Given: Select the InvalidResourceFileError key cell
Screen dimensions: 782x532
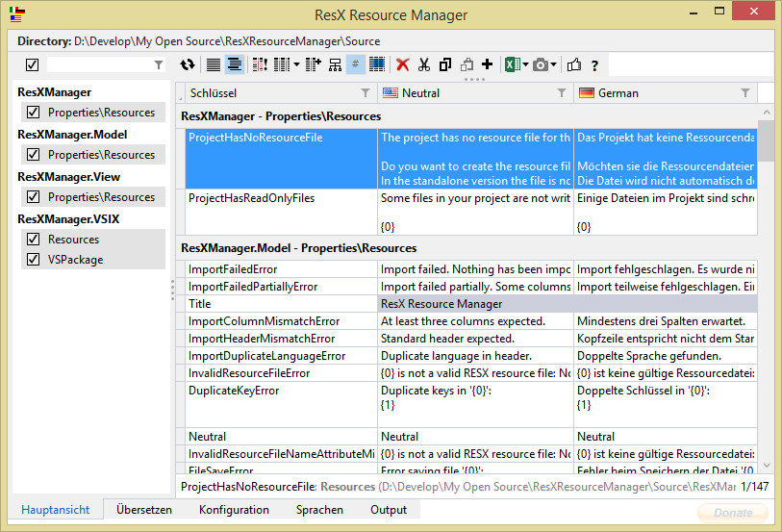Looking at the screenshot, I should [x=281, y=373].
